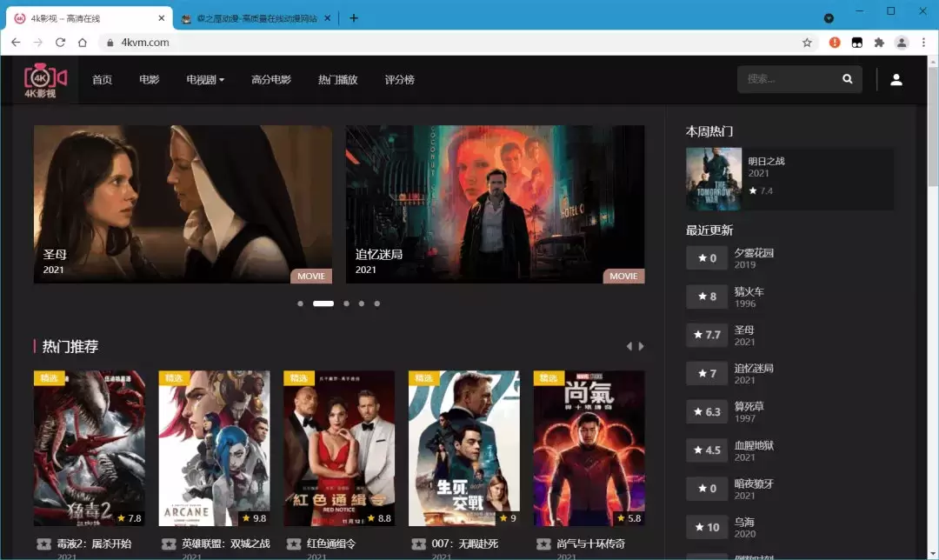
Task: Open 高分电影 navigation item
Action: coord(270,80)
